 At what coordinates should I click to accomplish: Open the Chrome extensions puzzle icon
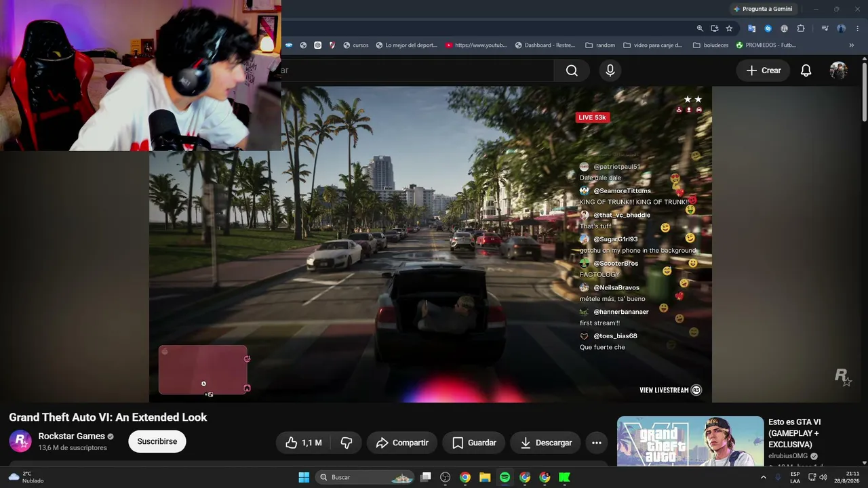click(x=801, y=28)
